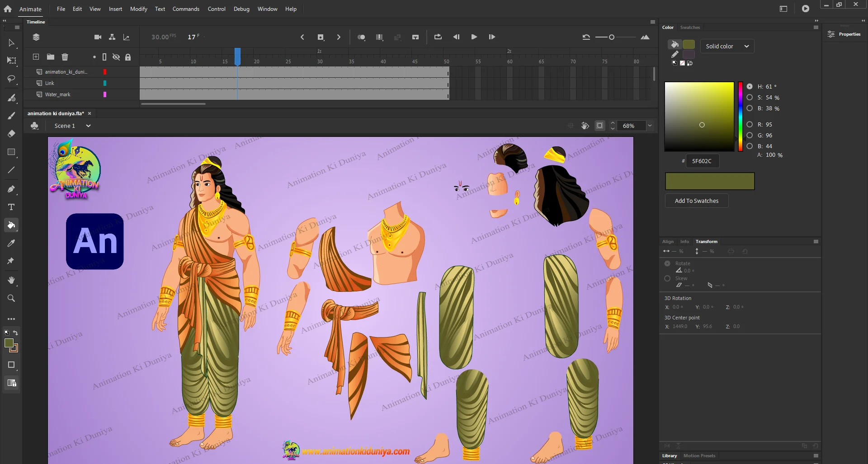Click the hex color input field
This screenshot has width=868, height=464.
click(702, 161)
